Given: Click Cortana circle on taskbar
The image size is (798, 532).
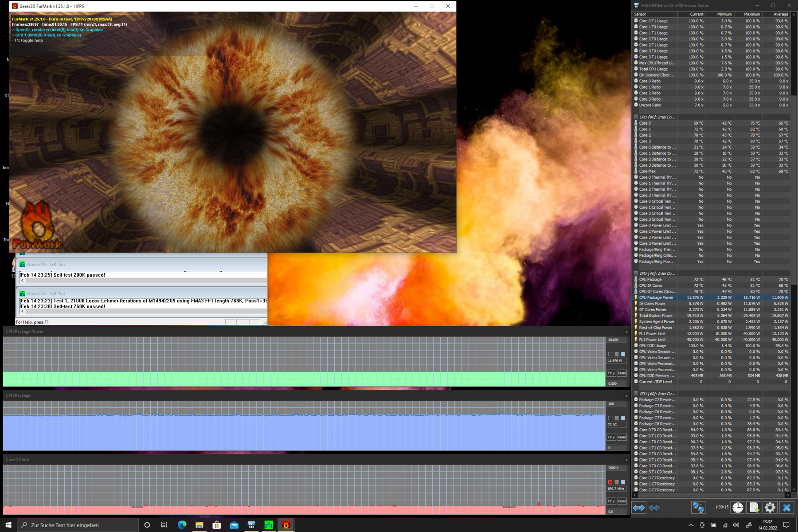Looking at the screenshot, I should tap(147, 525).
